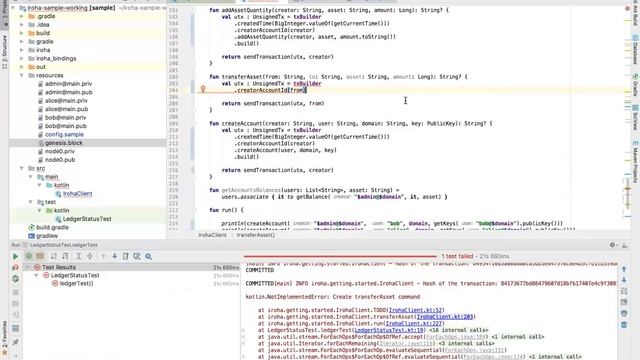Toggle Show Passed tests button

tap(29, 256)
